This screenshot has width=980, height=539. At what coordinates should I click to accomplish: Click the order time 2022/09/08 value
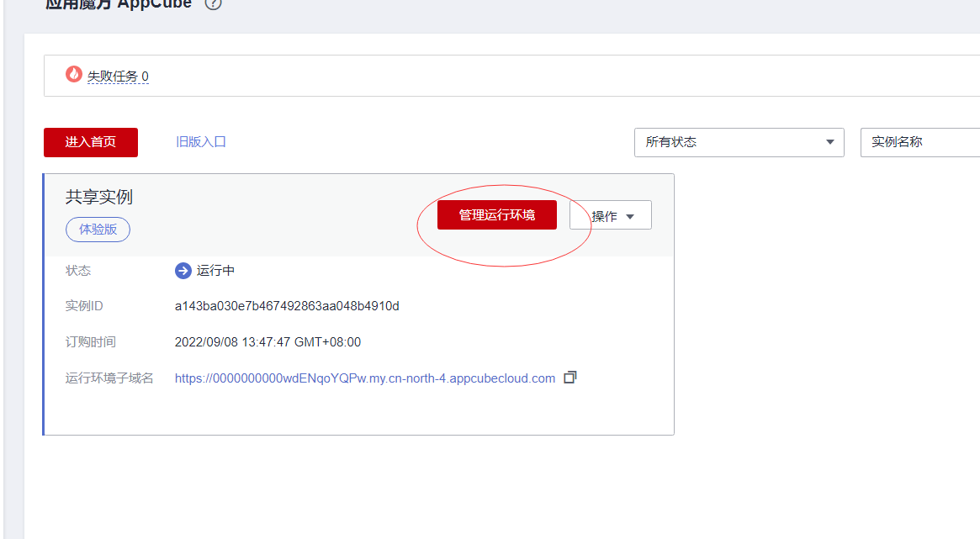pyautogui.click(x=268, y=342)
